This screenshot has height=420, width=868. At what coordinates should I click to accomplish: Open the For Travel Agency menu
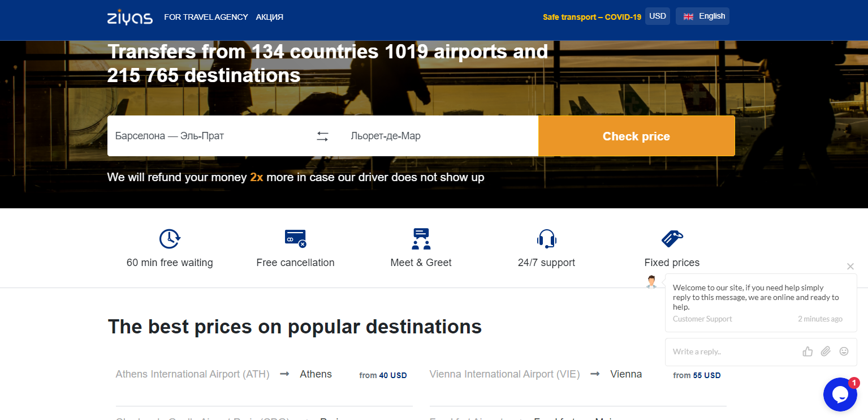click(x=206, y=17)
